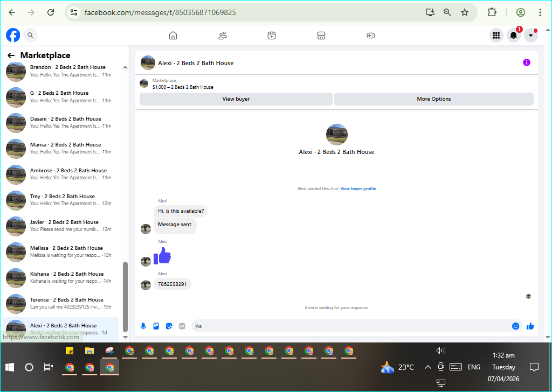Open the Gaming controller icon
Screen dimensions: 552x392
pyautogui.click(x=371, y=36)
